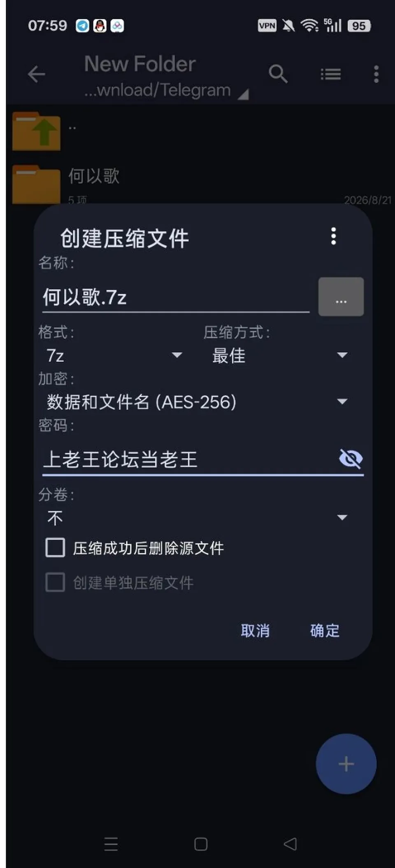Open search with the magnifier icon
The height and width of the screenshot is (868, 395).
pos(278,74)
